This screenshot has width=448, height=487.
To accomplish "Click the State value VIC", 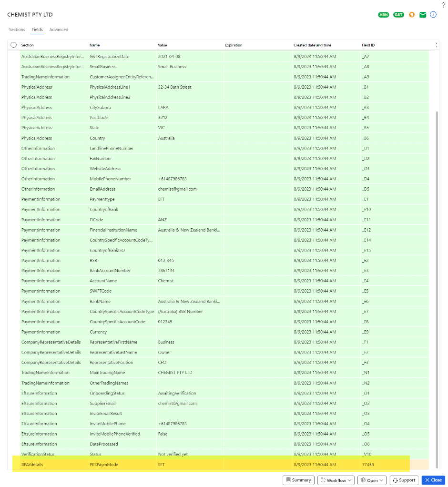I will click(x=161, y=128).
